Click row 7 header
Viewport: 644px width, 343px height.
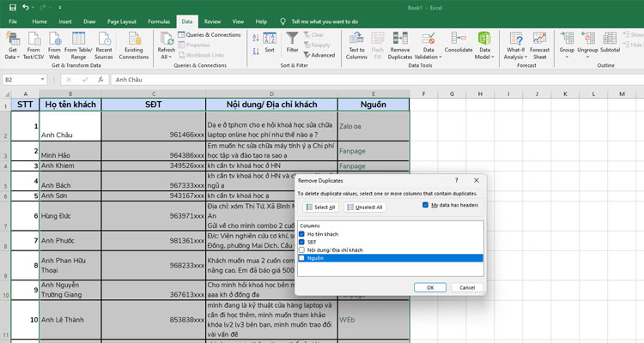(x=5, y=216)
